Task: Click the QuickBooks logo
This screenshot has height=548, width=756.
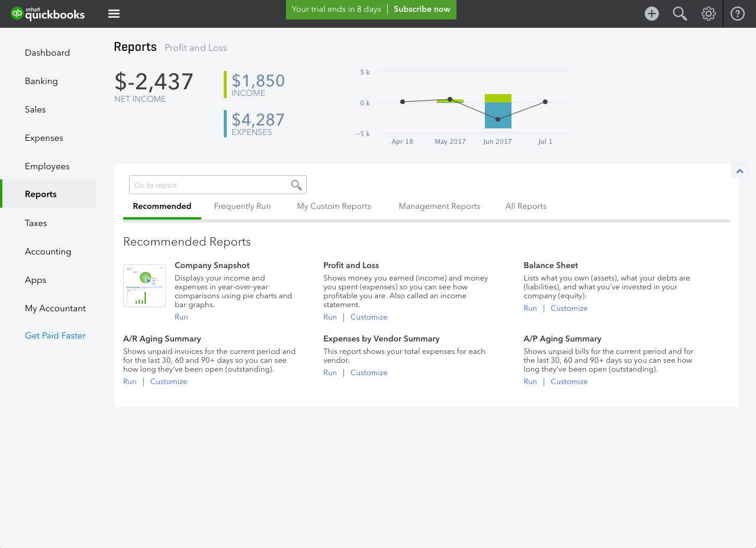Action: coord(48,14)
